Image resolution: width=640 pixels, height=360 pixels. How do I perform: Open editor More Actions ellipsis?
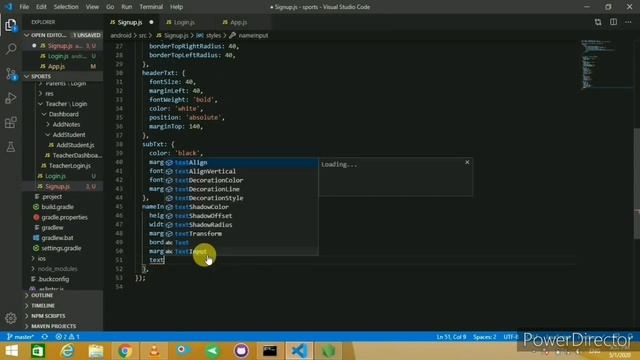tap(629, 22)
